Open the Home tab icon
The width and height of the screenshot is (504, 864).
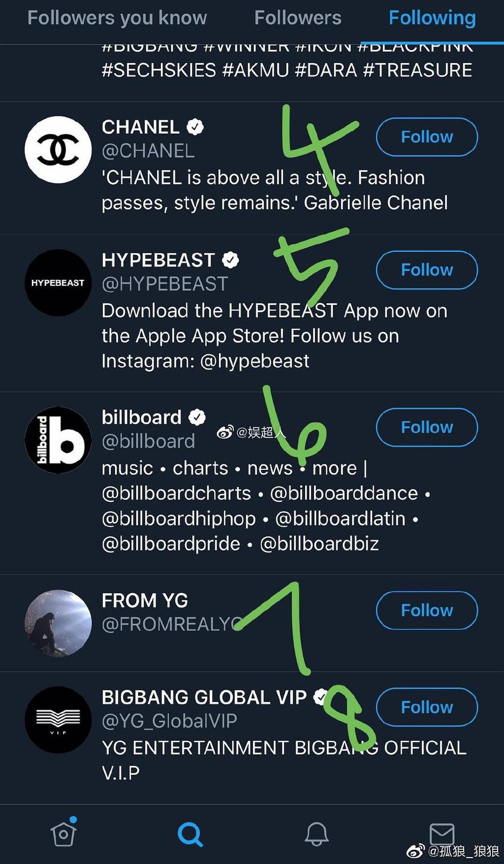coord(64,834)
